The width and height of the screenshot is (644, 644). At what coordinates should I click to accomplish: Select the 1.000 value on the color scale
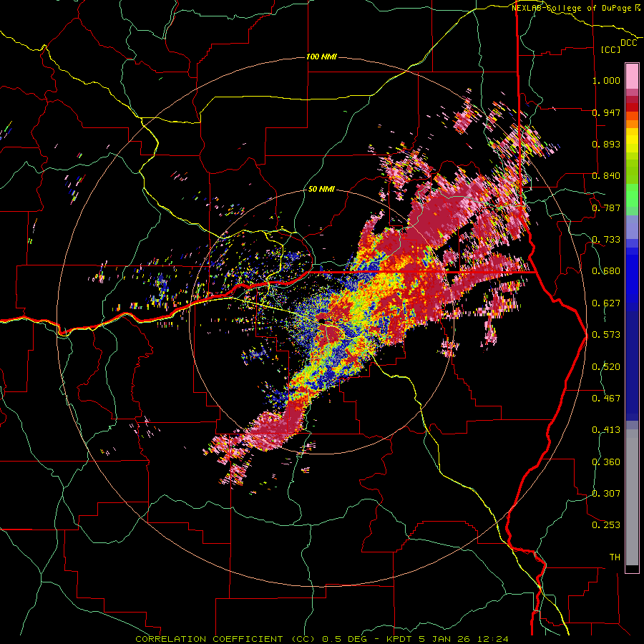pyautogui.click(x=606, y=80)
